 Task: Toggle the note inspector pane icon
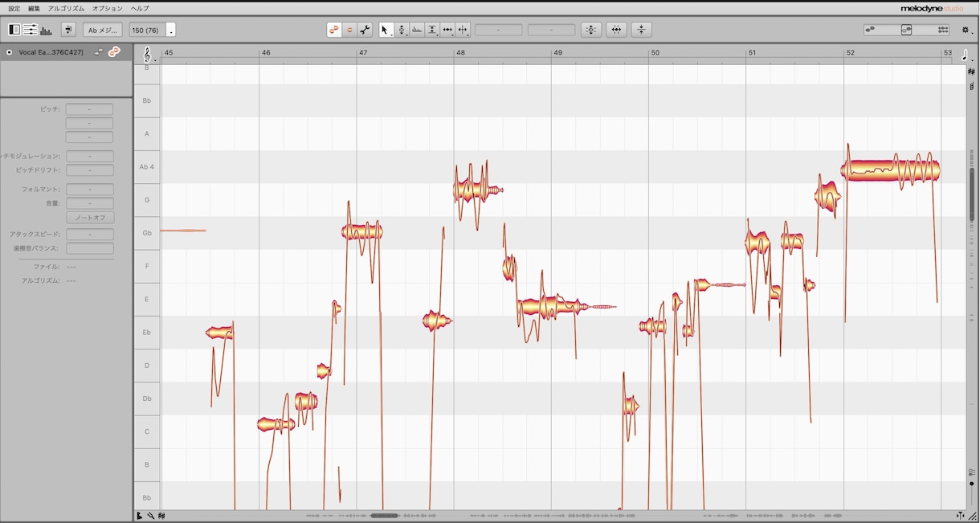tap(31, 30)
